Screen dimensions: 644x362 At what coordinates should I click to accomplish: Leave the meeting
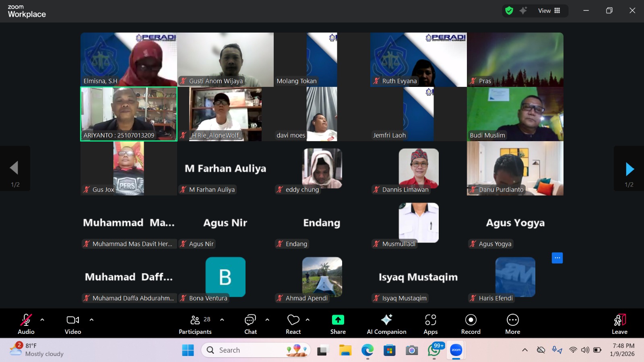tap(619, 325)
